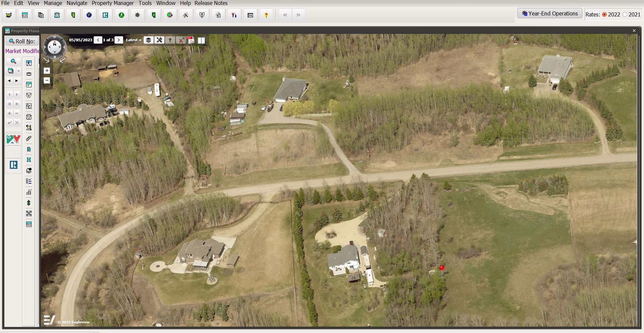Open the Property Manager menu
Screen dimensions: 644x333
112,3
